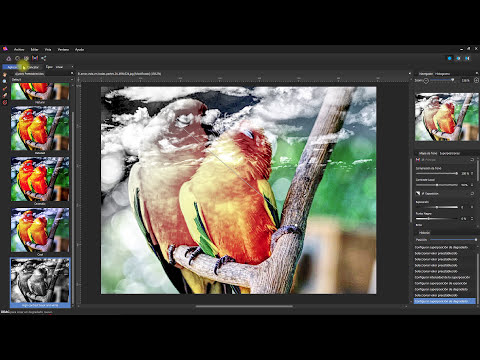The height and width of the screenshot is (360, 480).
Task: Adjust the Compresión de tonos slider
Action: coord(437,173)
